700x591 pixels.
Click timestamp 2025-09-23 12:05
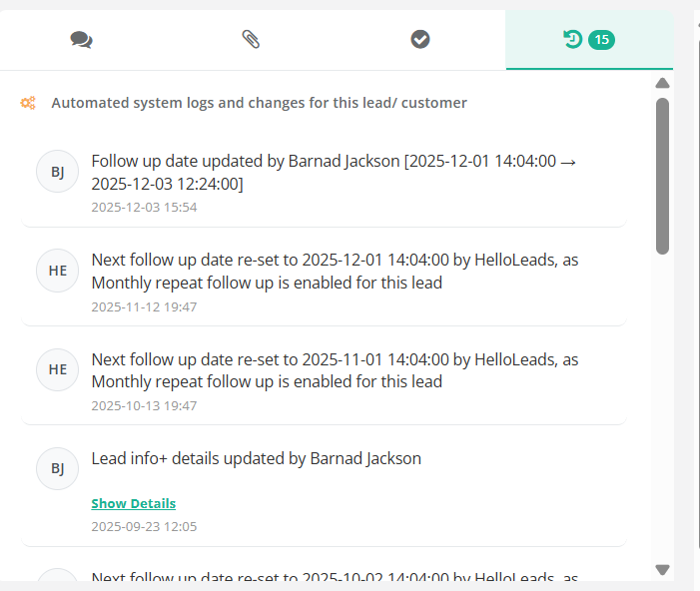coord(144,527)
